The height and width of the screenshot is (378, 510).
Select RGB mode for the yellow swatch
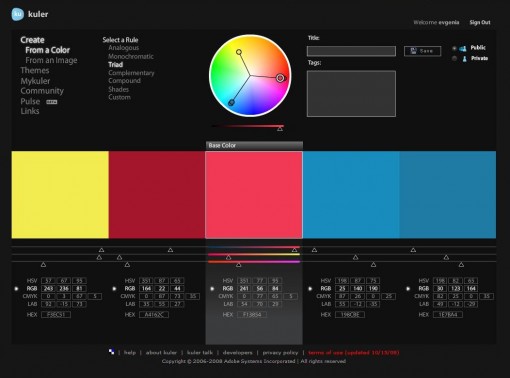pyautogui.click(x=16, y=289)
